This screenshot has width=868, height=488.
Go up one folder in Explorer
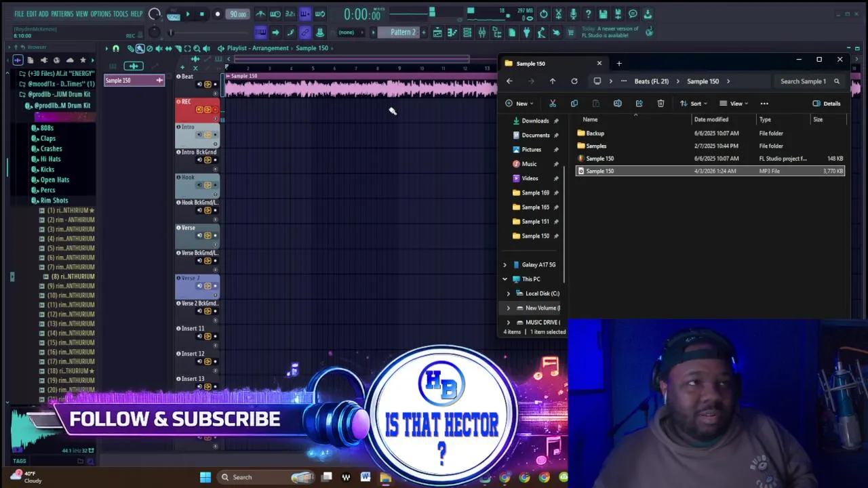pyautogui.click(x=553, y=81)
